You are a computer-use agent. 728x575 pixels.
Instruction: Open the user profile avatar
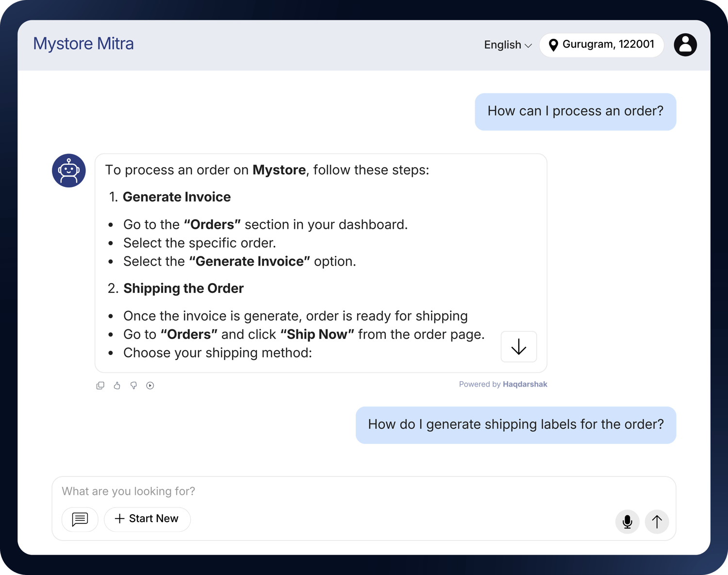(685, 45)
